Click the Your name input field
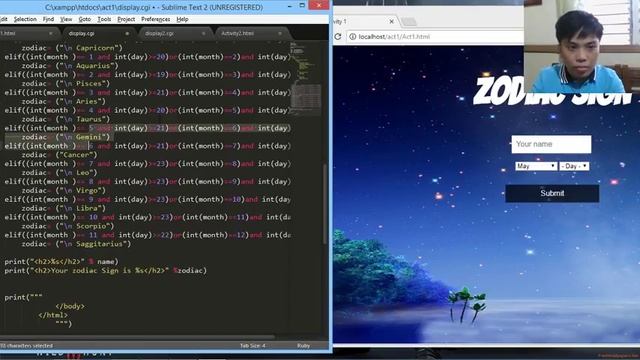Screen dimensions: 640x360 [551, 144]
